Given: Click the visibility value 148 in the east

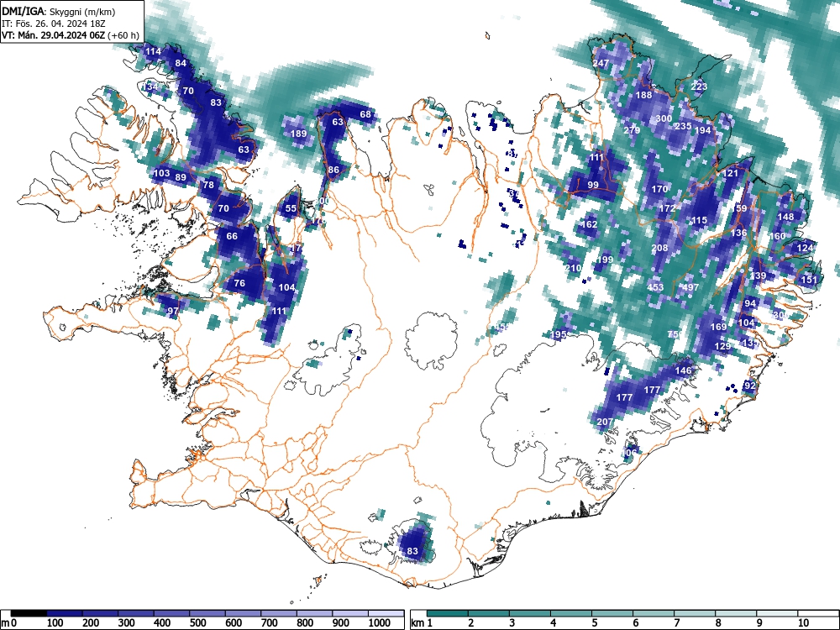Looking at the screenshot, I should pos(786,217).
